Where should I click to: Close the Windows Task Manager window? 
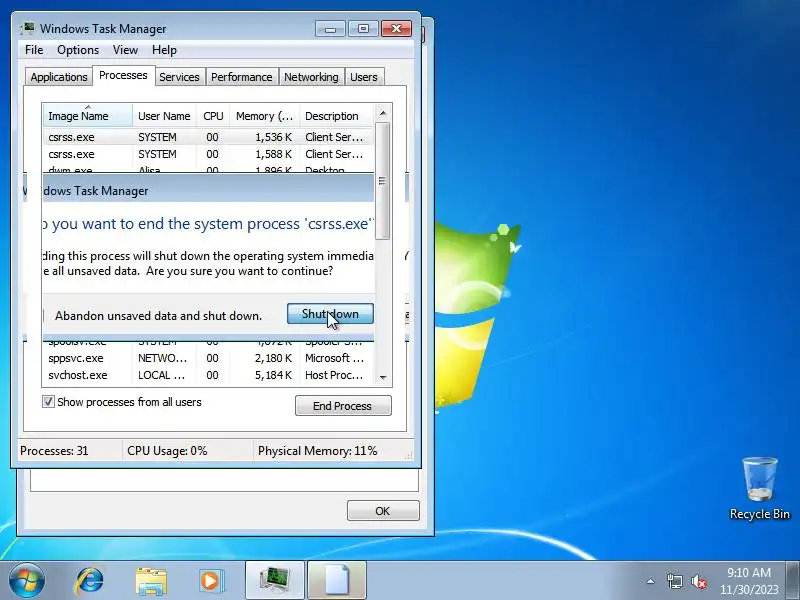[x=396, y=29]
